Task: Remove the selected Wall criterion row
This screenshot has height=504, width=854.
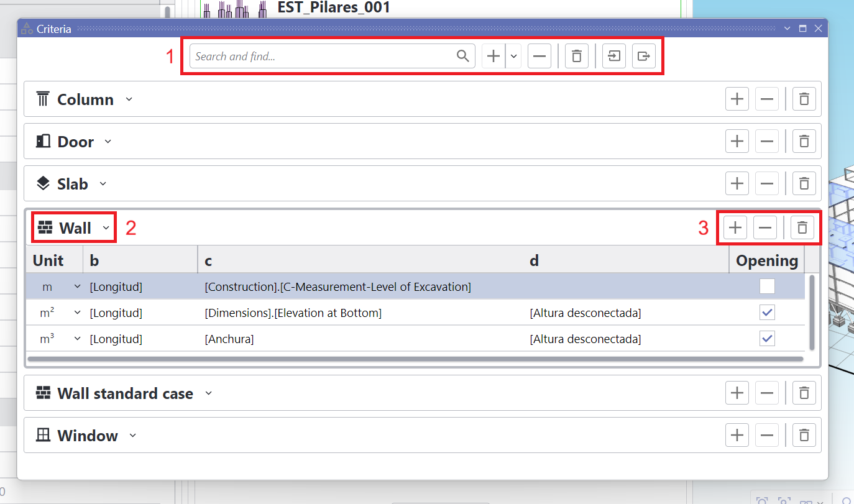Action: coord(765,228)
